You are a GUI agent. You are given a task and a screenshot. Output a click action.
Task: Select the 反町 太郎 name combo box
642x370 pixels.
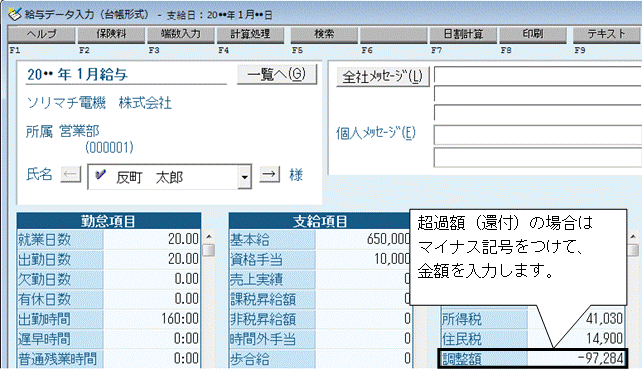(x=169, y=177)
